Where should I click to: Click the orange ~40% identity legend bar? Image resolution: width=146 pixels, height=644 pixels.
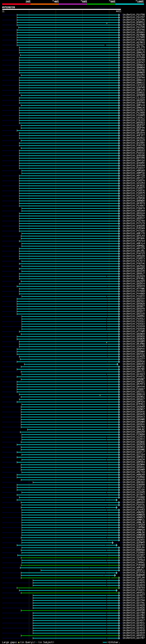45,4
